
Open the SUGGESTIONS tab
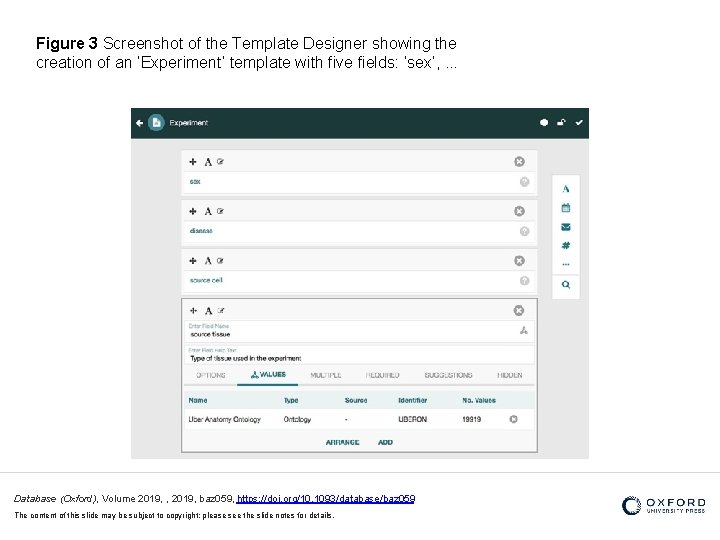coord(448,375)
